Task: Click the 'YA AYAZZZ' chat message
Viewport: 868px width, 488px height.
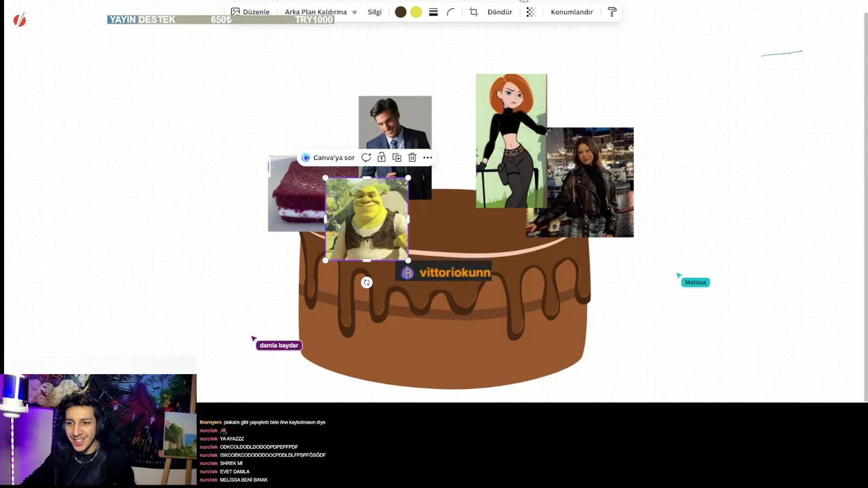Action: (x=222, y=439)
